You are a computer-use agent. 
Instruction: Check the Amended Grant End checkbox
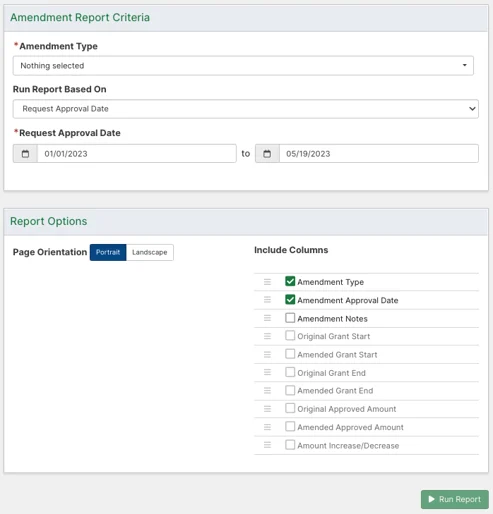click(x=290, y=390)
